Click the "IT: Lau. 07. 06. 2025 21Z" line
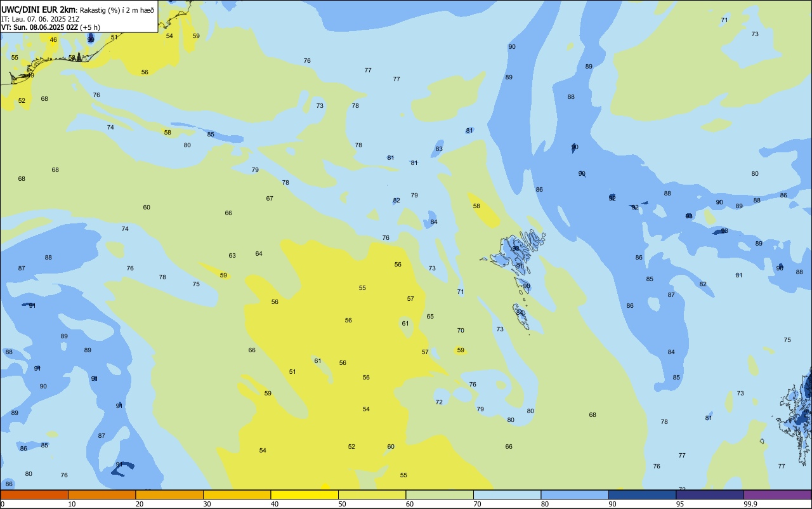Screen dimensions: 812x509 click(40, 19)
